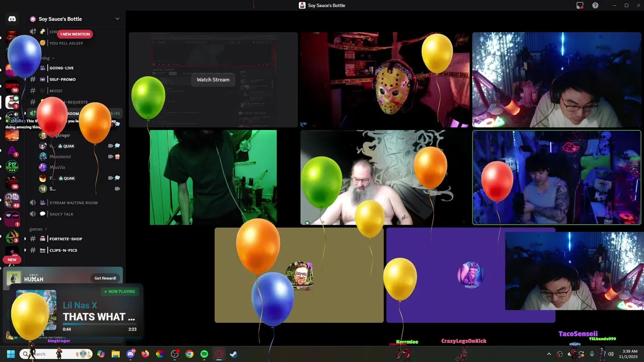Click the 1 New Mention pill
The width and height of the screenshot is (644, 362).
[x=74, y=34]
